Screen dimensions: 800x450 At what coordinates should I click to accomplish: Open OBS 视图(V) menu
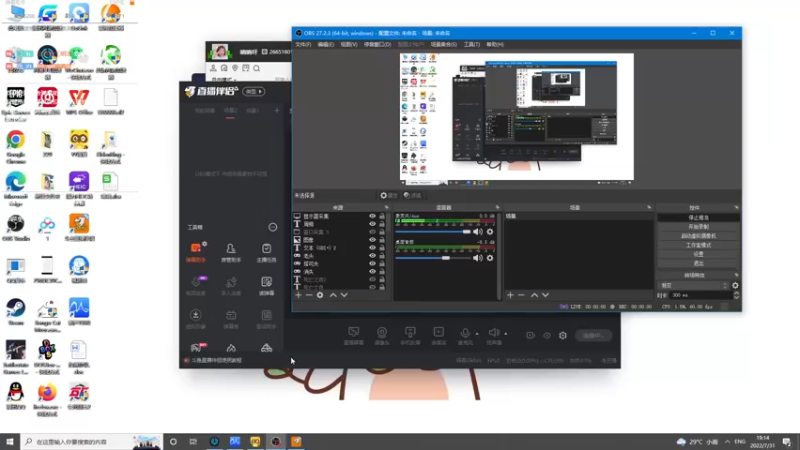click(349, 44)
